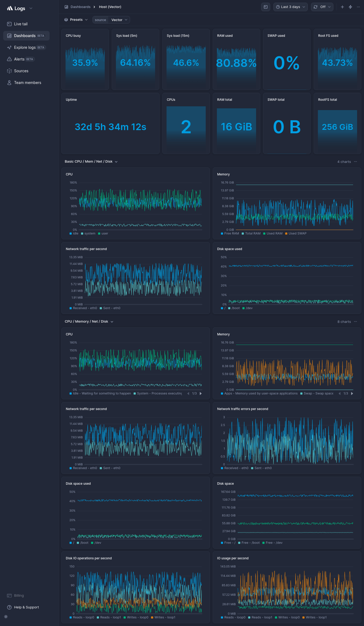Image resolution: width=364 pixels, height=626 pixels.
Task: Toggle user series in first CPU chart
Action: pyautogui.click(x=103, y=233)
